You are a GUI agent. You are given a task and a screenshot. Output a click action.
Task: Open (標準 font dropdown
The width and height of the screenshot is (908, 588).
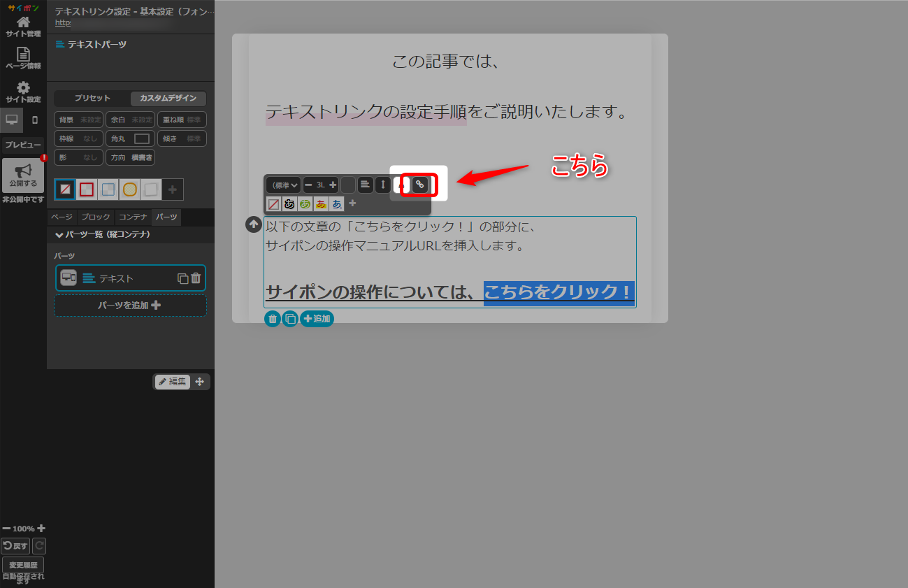pyautogui.click(x=283, y=185)
